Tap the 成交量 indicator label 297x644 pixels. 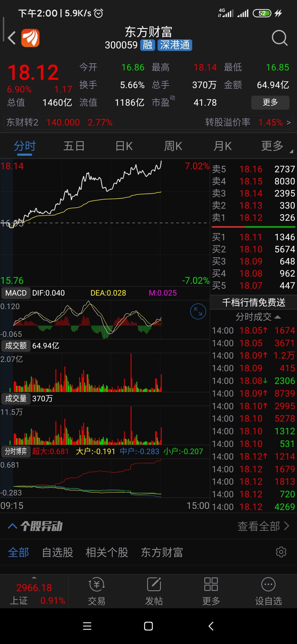pyautogui.click(x=16, y=399)
